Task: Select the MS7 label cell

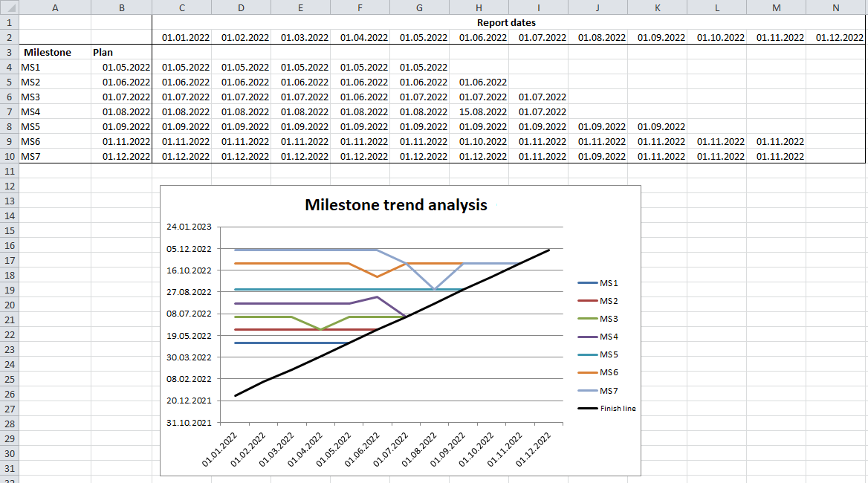Action: [x=55, y=156]
